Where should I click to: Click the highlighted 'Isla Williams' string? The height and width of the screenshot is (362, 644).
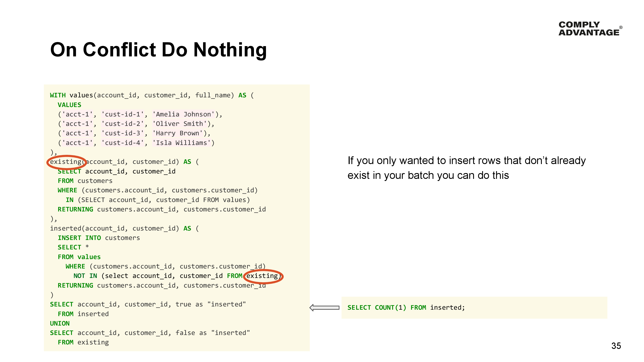(x=183, y=143)
